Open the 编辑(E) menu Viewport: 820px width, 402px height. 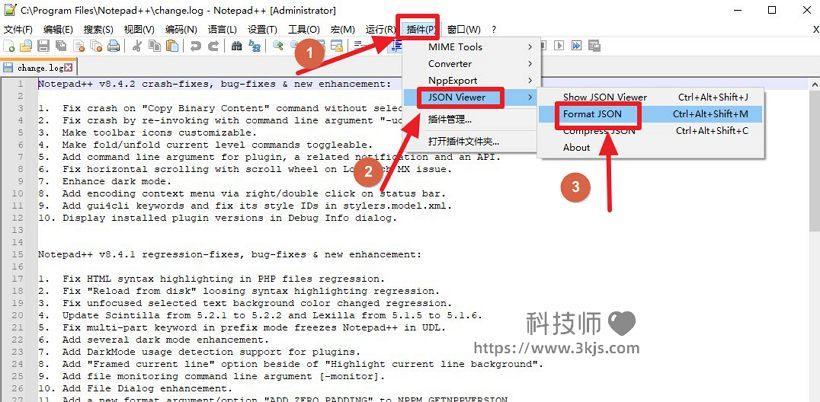click(58, 29)
